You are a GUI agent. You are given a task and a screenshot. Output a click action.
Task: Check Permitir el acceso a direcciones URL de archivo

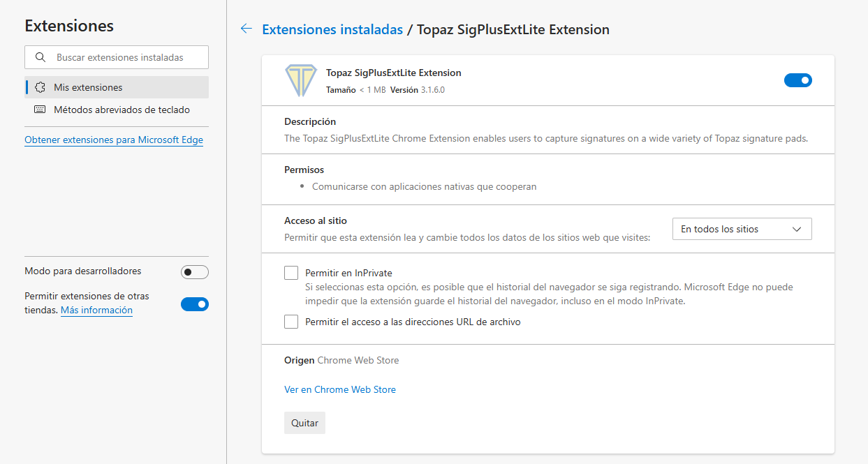click(x=291, y=322)
